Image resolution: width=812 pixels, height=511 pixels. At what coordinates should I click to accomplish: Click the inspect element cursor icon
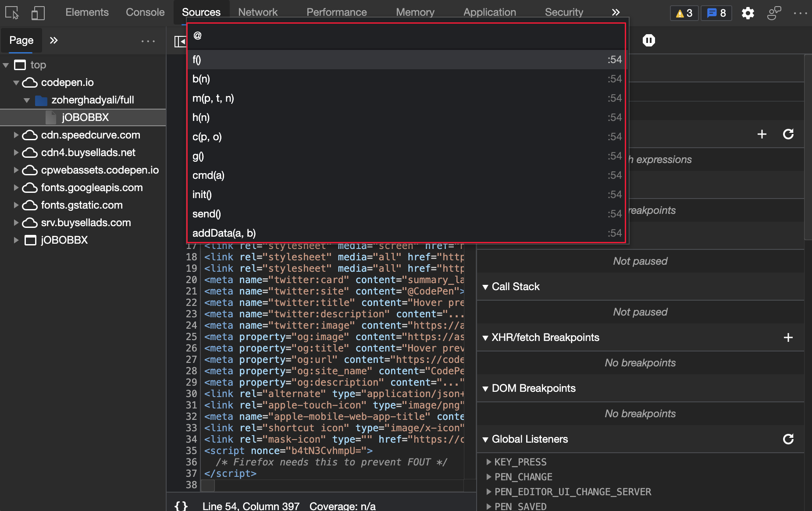point(11,13)
